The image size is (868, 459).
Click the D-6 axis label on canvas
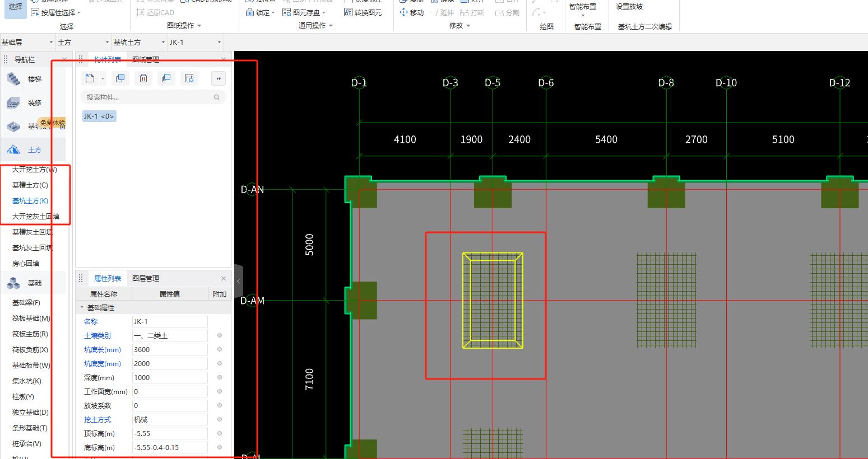(546, 83)
